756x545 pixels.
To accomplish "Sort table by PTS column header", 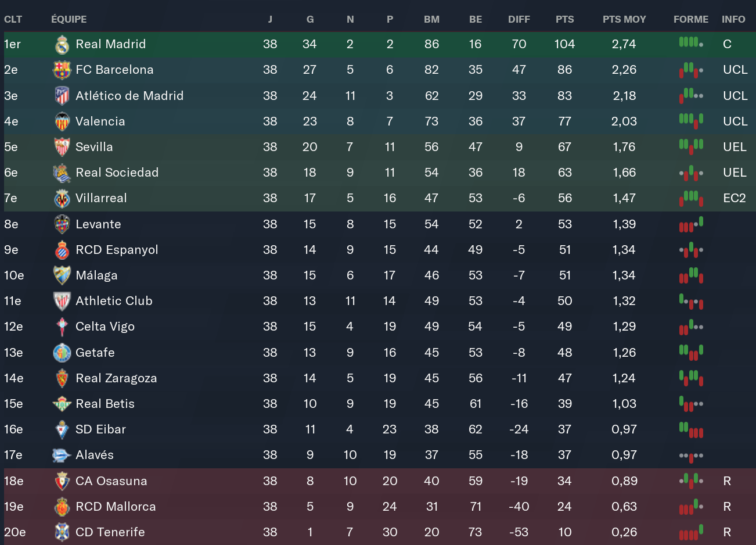I will [x=564, y=19].
